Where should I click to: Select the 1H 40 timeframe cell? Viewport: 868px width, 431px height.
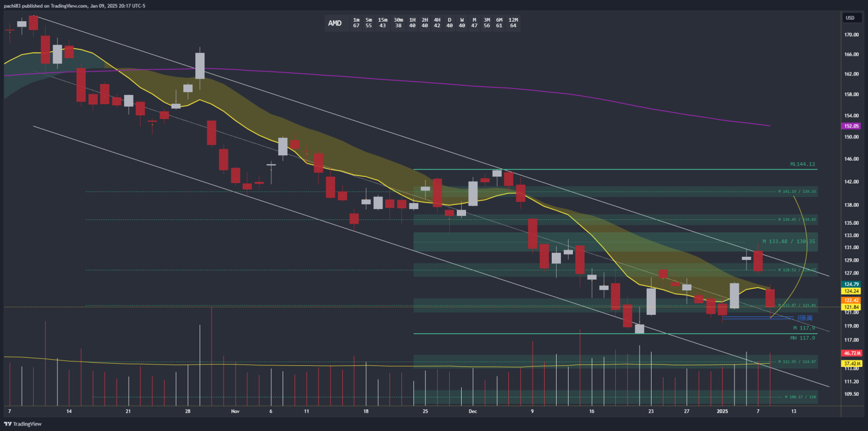[x=412, y=23]
